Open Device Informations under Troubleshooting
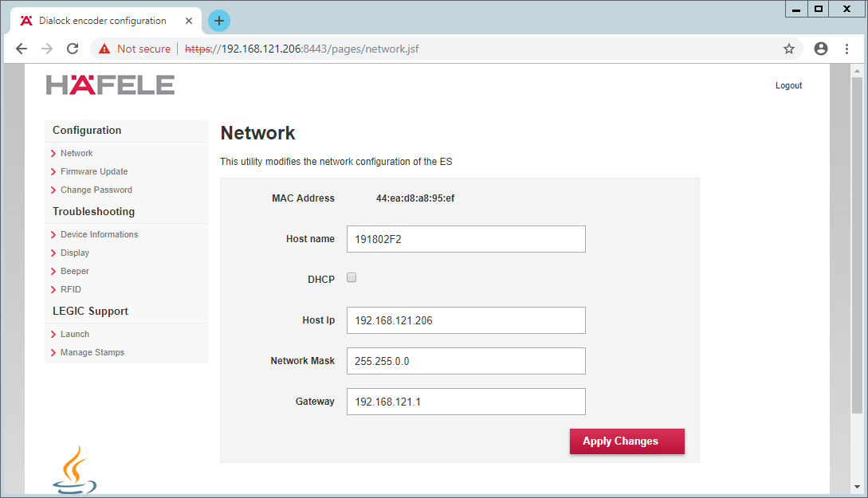 (99, 234)
